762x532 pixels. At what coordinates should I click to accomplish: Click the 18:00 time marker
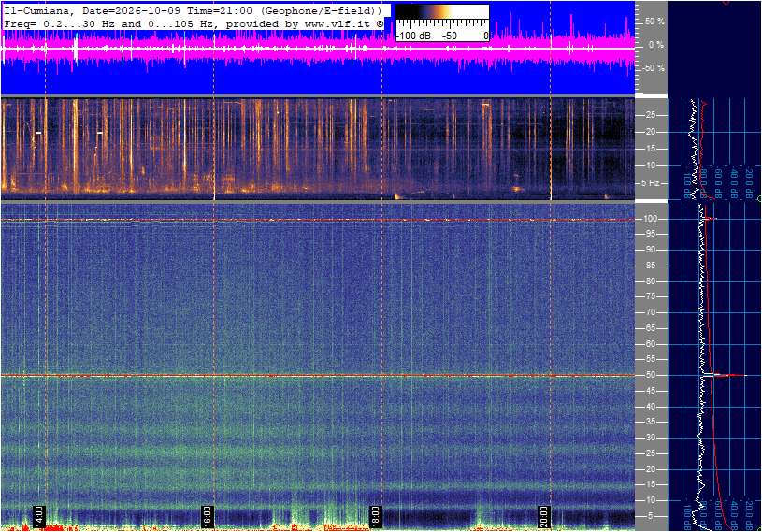click(375, 516)
